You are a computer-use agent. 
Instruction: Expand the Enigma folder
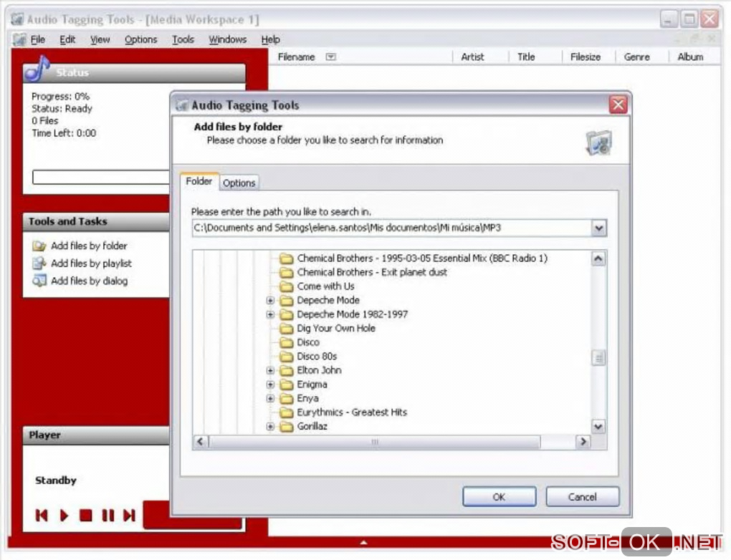click(x=270, y=385)
